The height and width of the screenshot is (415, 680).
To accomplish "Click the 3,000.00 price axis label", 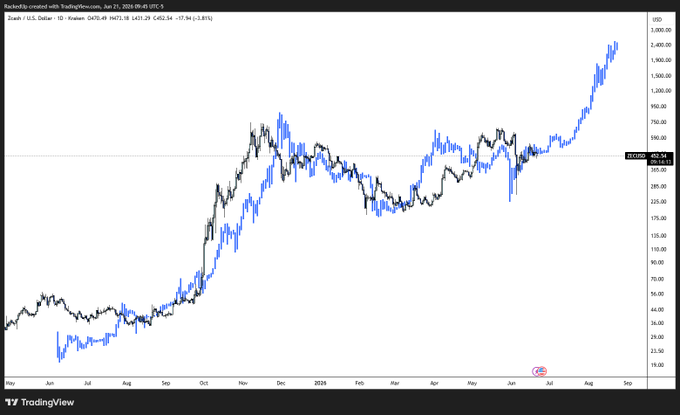I will click(661, 30).
